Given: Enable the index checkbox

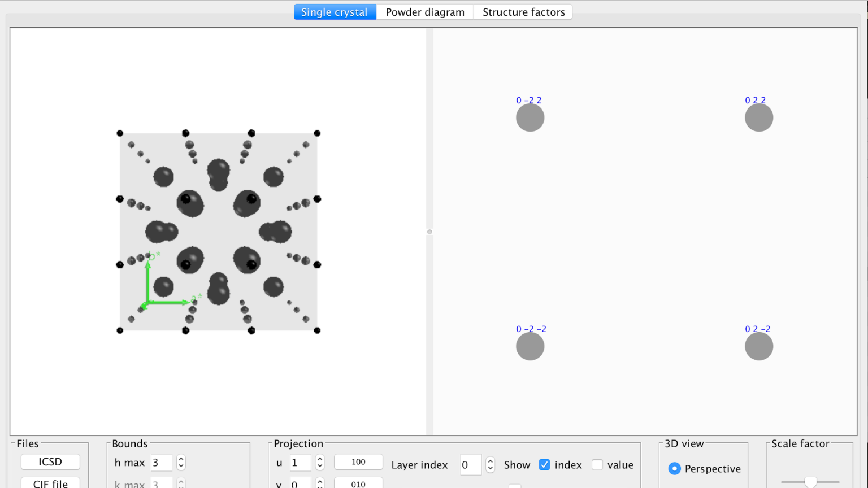Looking at the screenshot, I should pyautogui.click(x=544, y=464).
